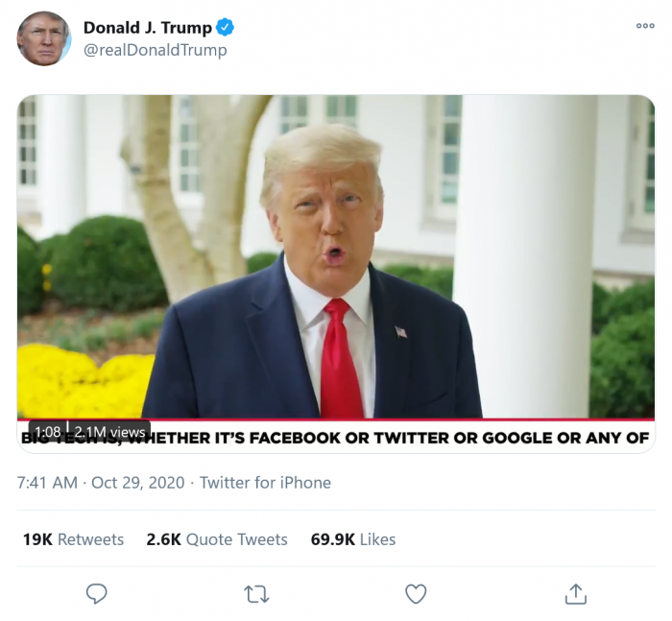The width and height of the screenshot is (672, 621).
Task: Click the 1:08 video duration badge
Action: (x=48, y=431)
